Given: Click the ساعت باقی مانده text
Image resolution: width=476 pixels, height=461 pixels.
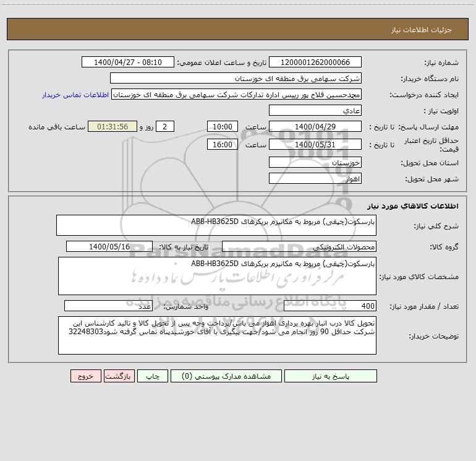Looking at the screenshot, I should [57, 127].
